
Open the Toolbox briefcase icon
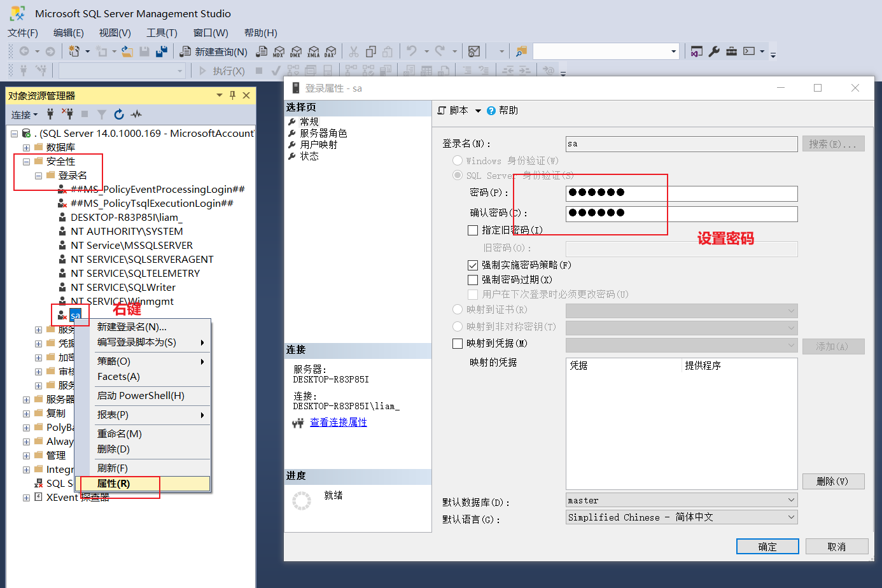pos(731,52)
